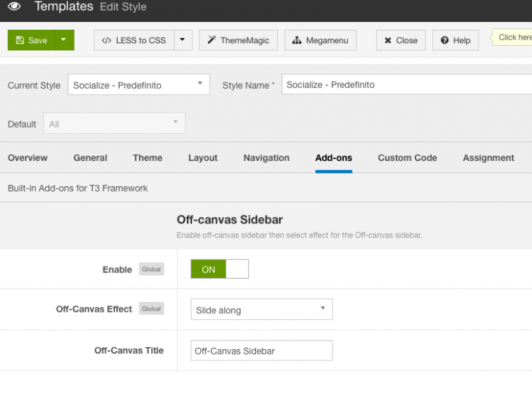Click the ThemeMagic wand icon

point(211,40)
